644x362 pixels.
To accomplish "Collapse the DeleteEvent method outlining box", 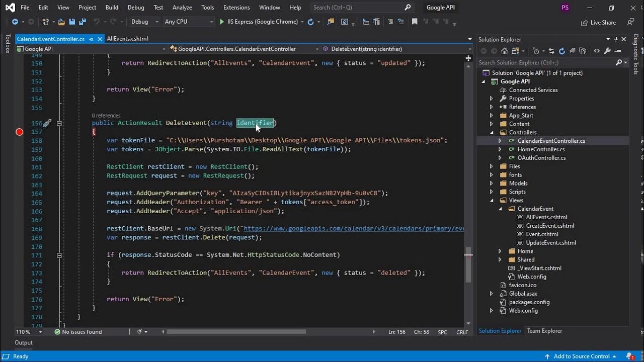I will (x=59, y=123).
